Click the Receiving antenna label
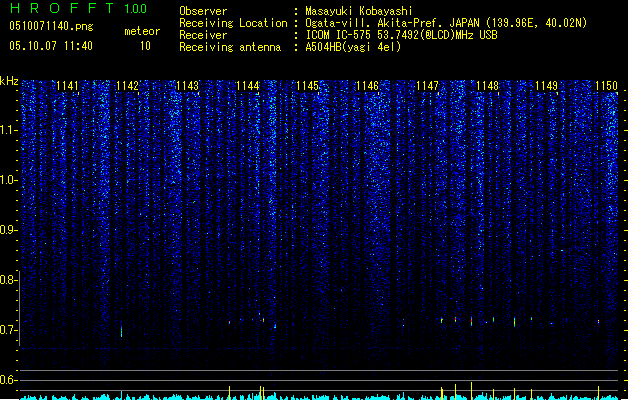This screenshot has width=629, height=400. click(x=230, y=47)
